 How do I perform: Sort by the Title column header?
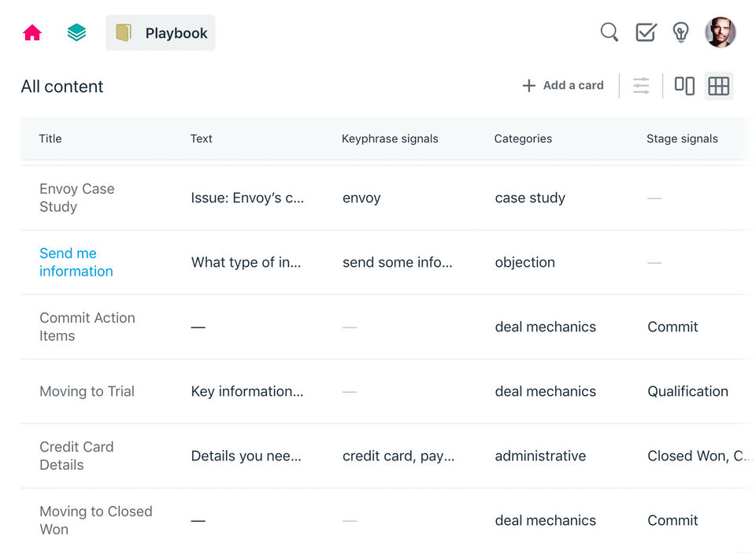pos(50,139)
